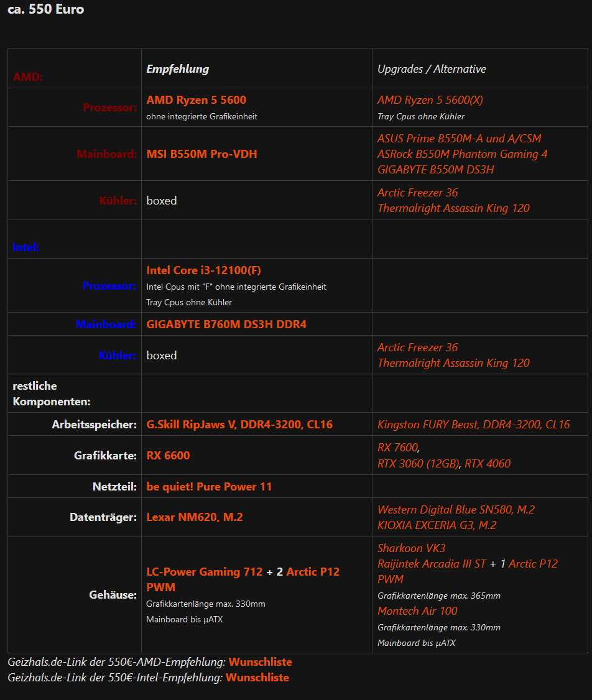Open be quiet! Pure Power 11 link
Image resolution: width=592 pixels, height=700 pixels.
tap(209, 487)
